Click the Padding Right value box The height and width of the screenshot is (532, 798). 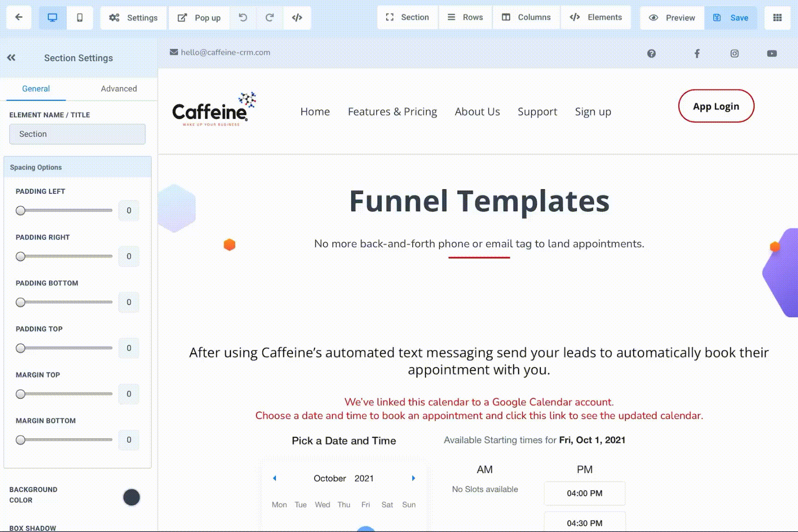[129, 256]
